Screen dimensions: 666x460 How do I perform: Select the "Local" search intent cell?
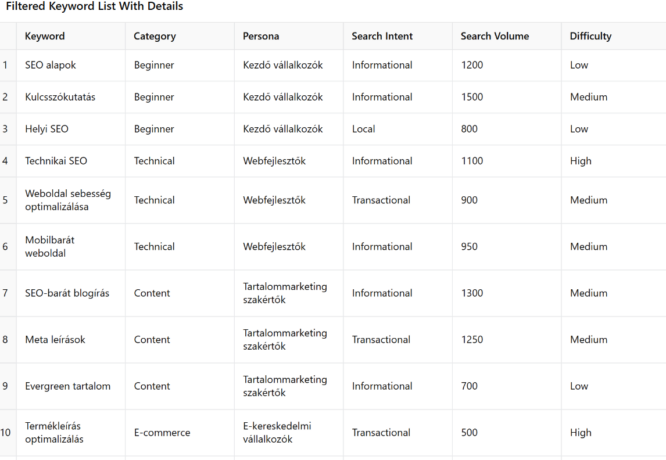pyautogui.click(x=364, y=129)
